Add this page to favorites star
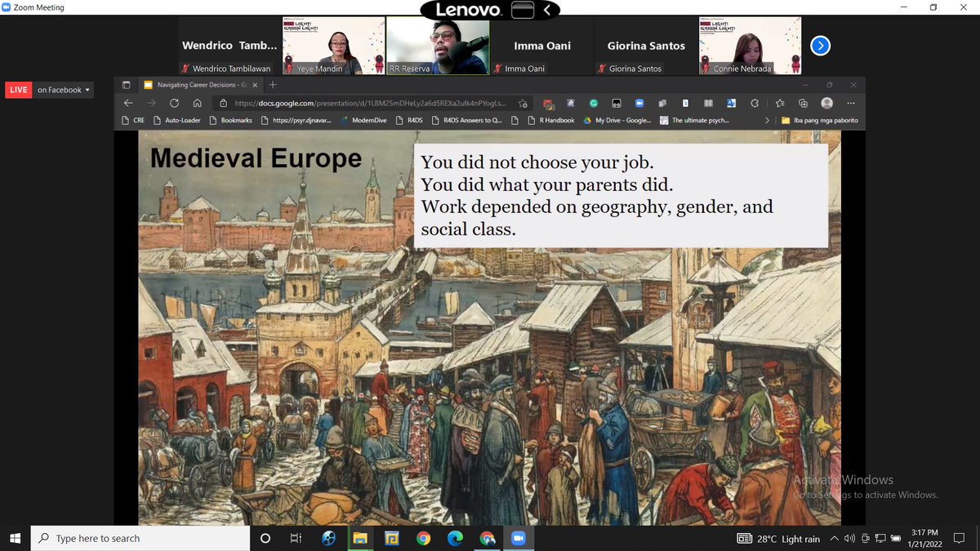Screen dimensions: 980x551 click(x=523, y=104)
